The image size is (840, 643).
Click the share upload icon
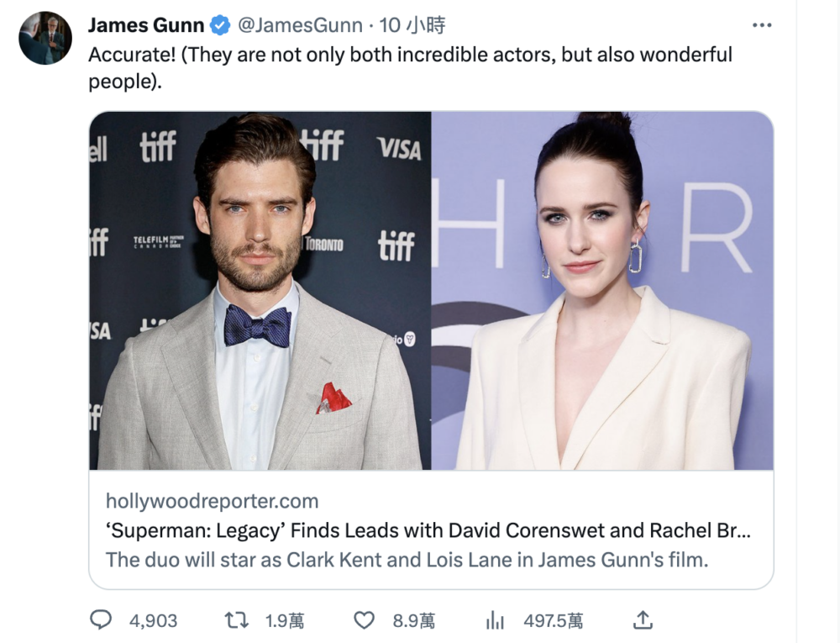[643, 620]
